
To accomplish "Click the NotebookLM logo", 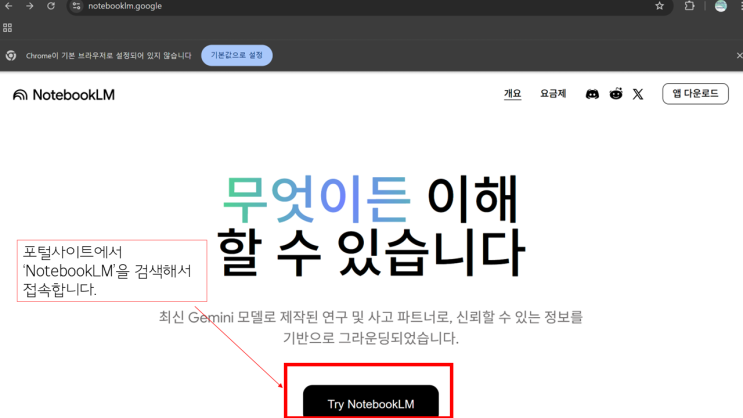I will click(x=64, y=95).
